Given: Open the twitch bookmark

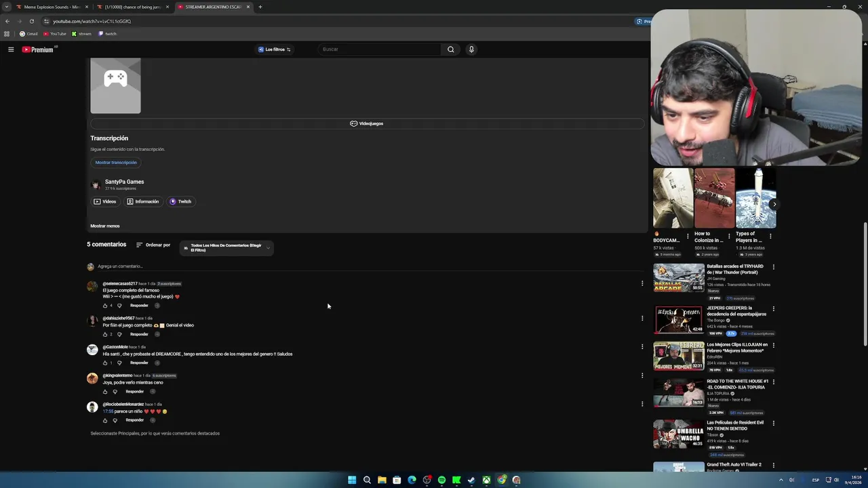Looking at the screenshot, I should click(108, 34).
